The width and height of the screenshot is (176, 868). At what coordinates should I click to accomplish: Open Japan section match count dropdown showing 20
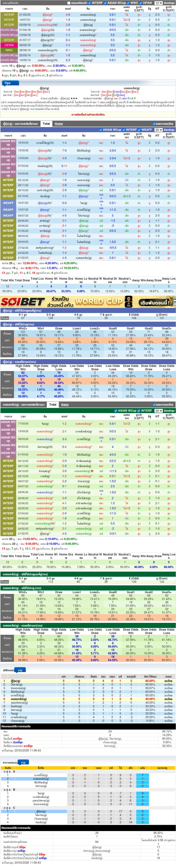coord(159,130)
